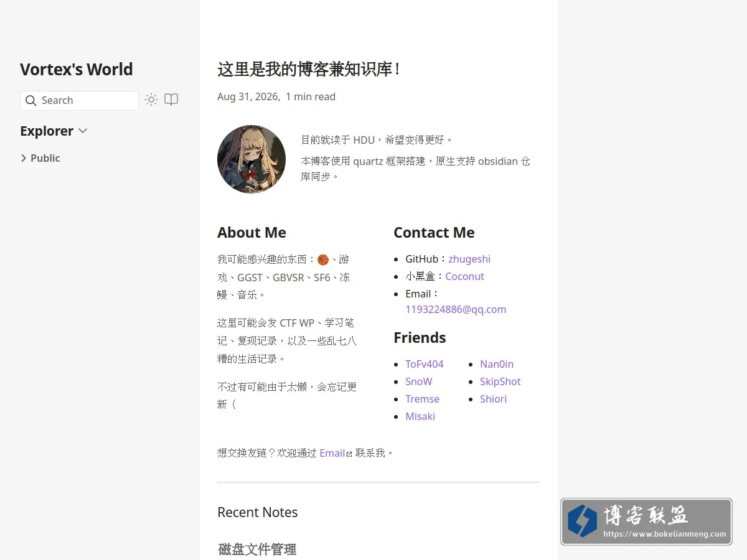Click the Friends heading
Screen dimensions: 747x560
(x=420, y=337)
